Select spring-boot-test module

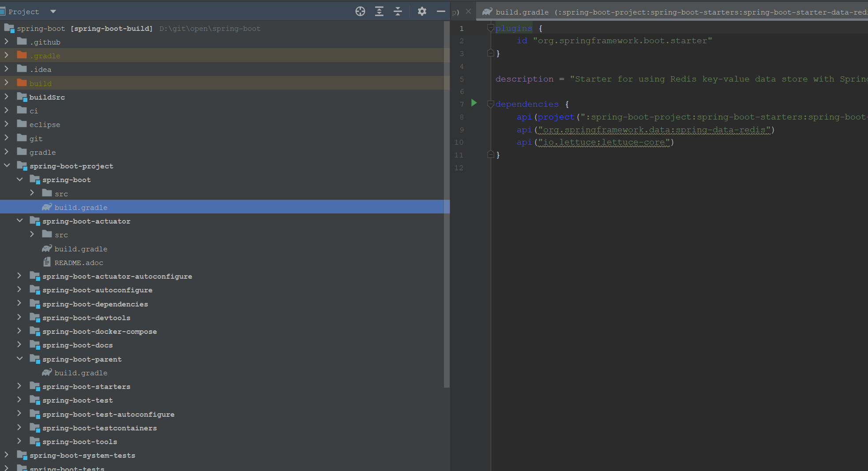click(77, 400)
